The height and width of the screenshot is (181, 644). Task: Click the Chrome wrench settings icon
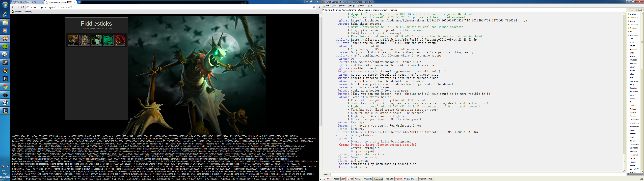coord(319,7)
